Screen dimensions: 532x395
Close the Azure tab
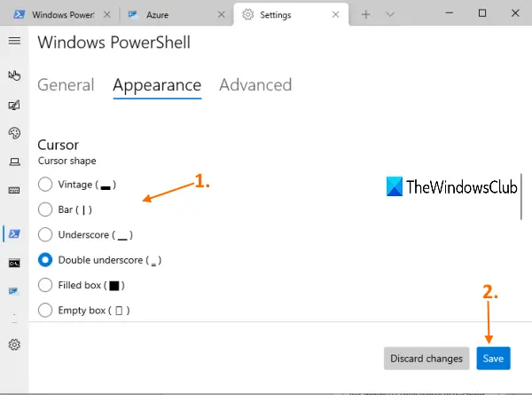tap(221, 14)
